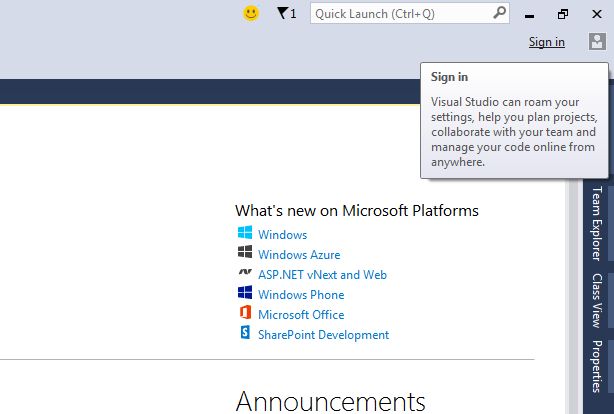Click the smiley feedback icon
The image size is (614, 414).
pyautogui.click(x=251, y=13)
